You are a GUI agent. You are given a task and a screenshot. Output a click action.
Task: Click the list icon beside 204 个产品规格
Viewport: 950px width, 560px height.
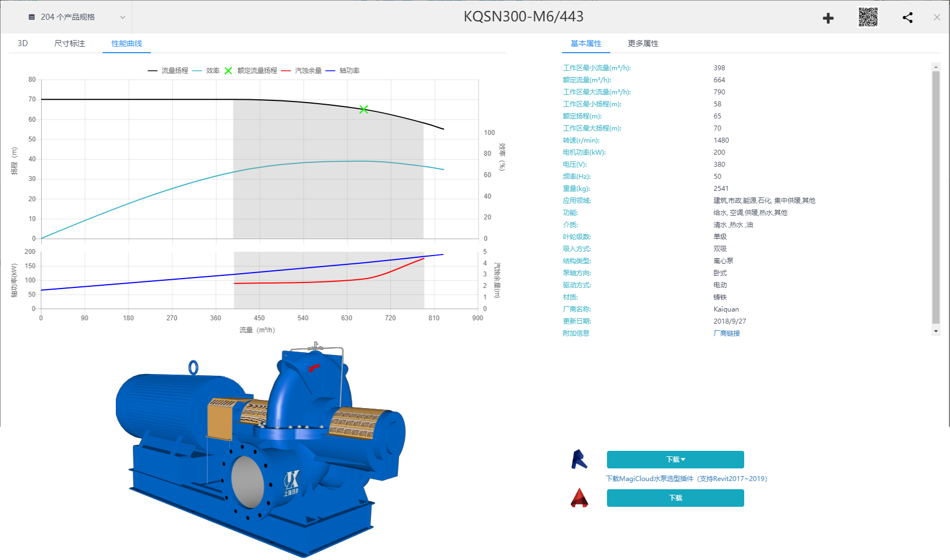[32, 17]
